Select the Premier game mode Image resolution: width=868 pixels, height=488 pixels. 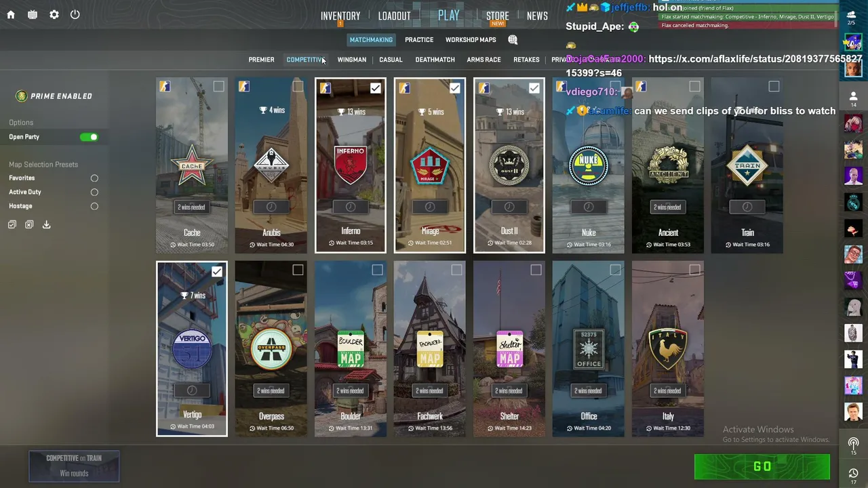click(261, 60)
